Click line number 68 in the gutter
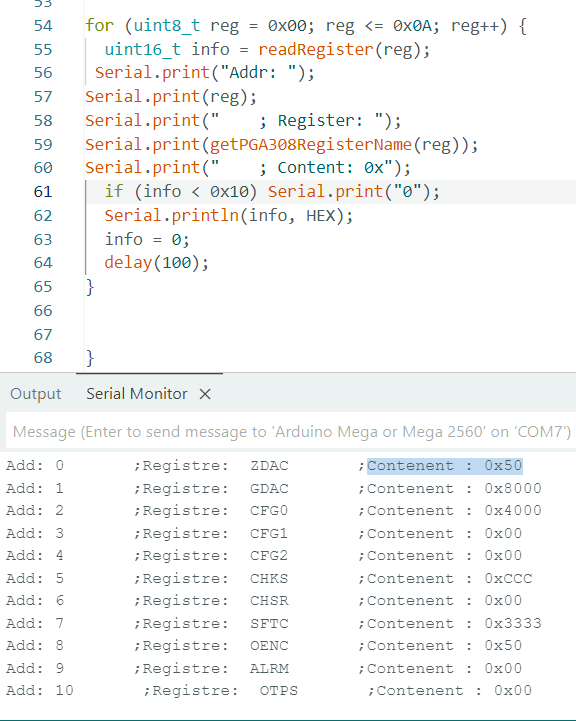The width and height of the screenshot is (576, 721). (x=43, y=358)
